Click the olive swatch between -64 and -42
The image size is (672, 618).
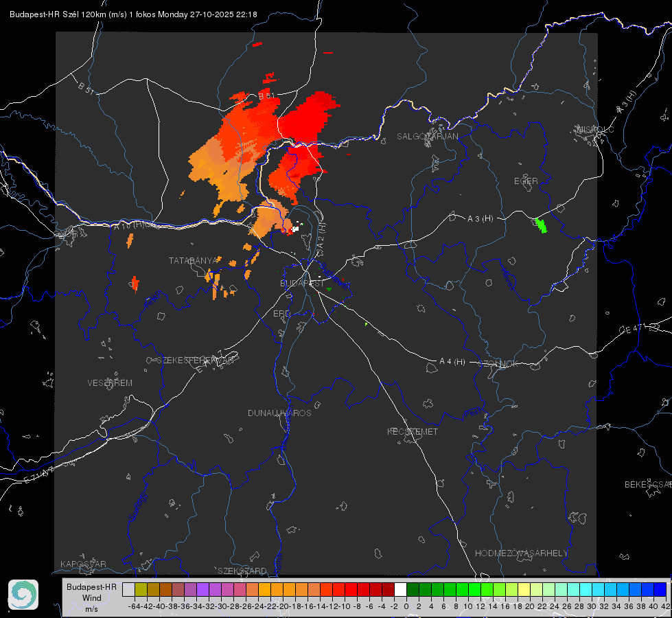(x=141, y=589)
